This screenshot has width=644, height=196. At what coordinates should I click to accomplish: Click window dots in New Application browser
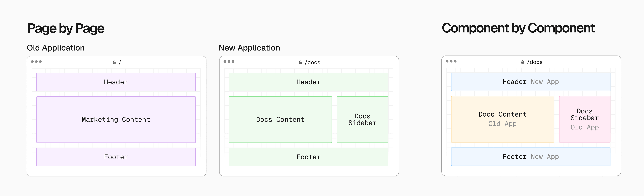pyautogui.click(x=229, y=62)
